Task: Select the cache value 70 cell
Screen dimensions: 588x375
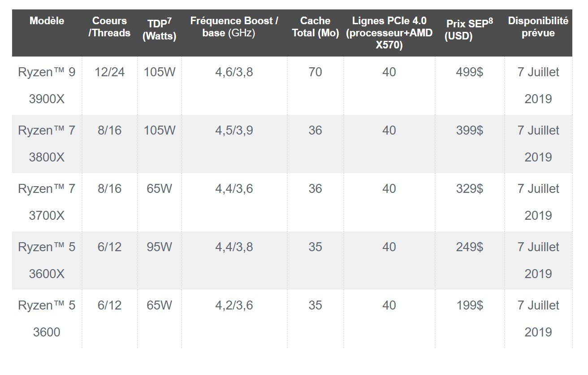Action: tap(315, 72)
